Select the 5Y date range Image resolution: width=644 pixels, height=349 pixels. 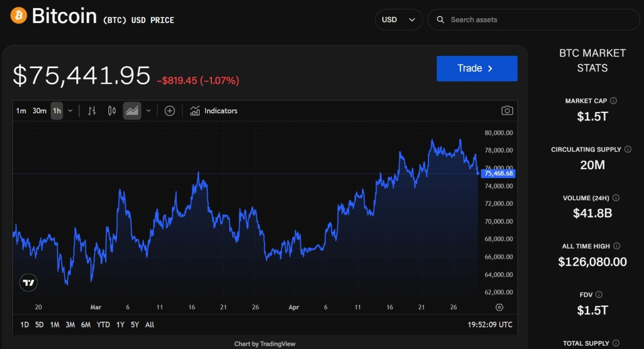[135, 324]
